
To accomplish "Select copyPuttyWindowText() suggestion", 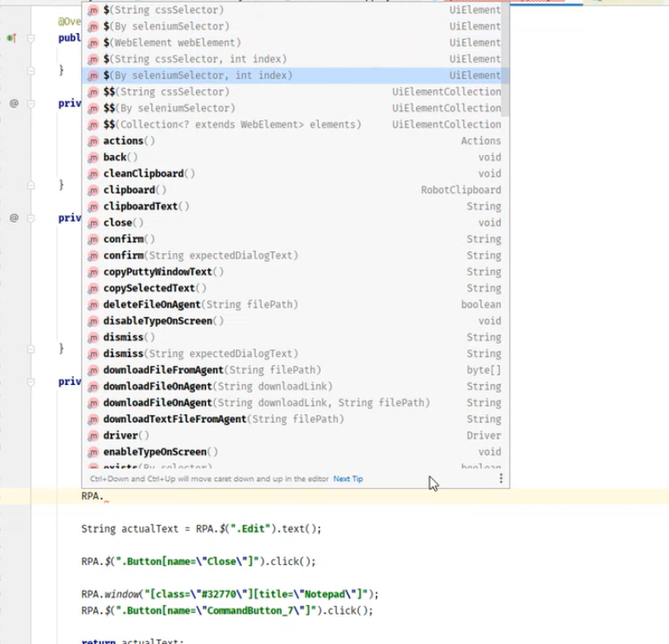I will click(x=296, y=272).
